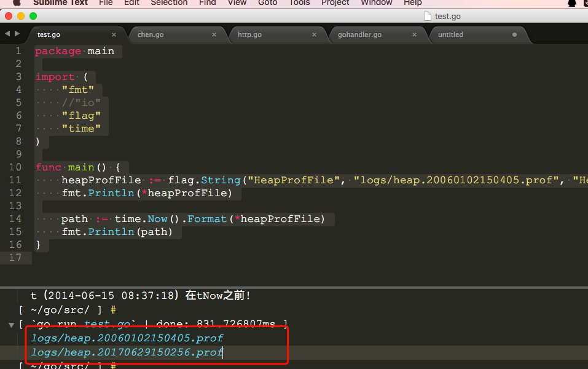Image resolution: width=588 pixels, height=369 pixels.
Task: Open the Find menu
Action: 208,2
